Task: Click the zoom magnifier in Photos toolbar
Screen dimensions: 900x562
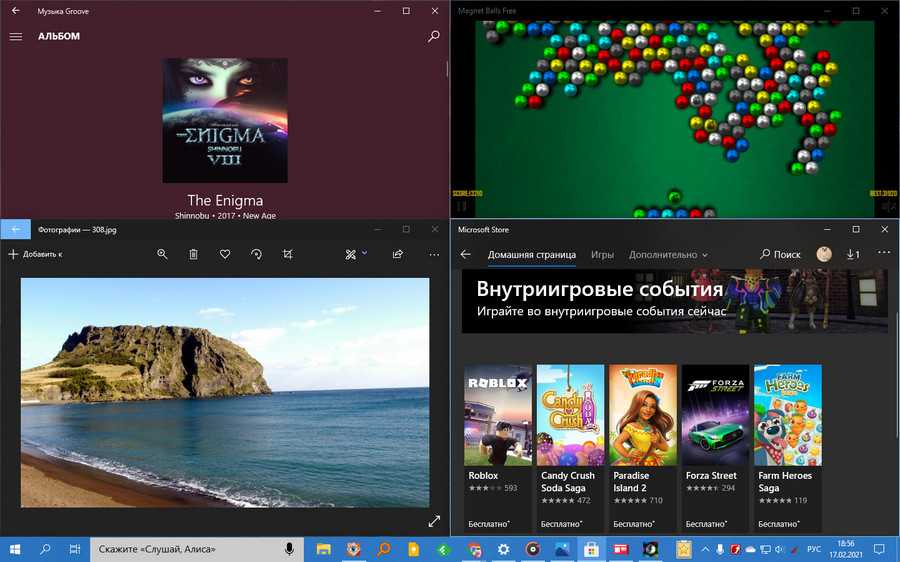Action: pos(162,254)
